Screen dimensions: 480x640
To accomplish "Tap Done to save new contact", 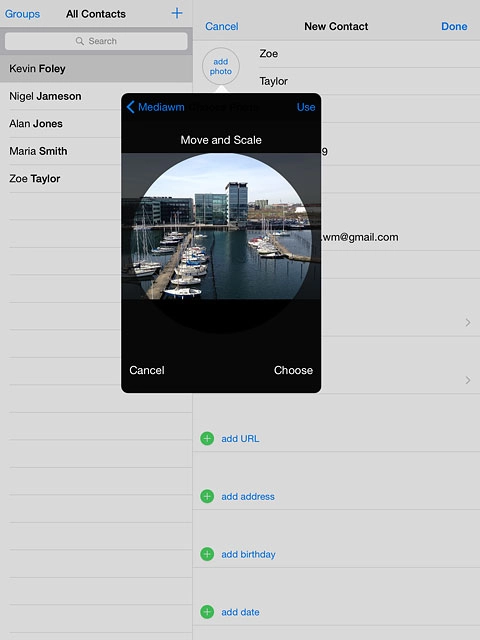I will pos(454,27).
